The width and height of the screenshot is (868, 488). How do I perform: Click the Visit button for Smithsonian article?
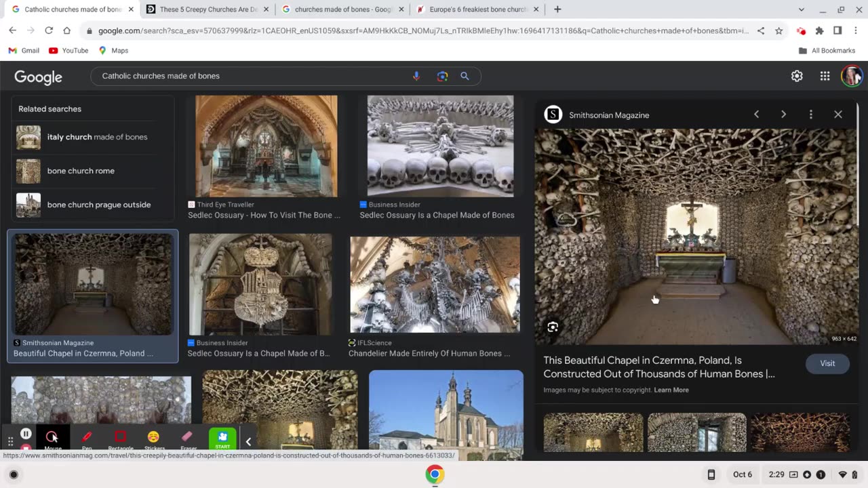[x=827, y=363]
